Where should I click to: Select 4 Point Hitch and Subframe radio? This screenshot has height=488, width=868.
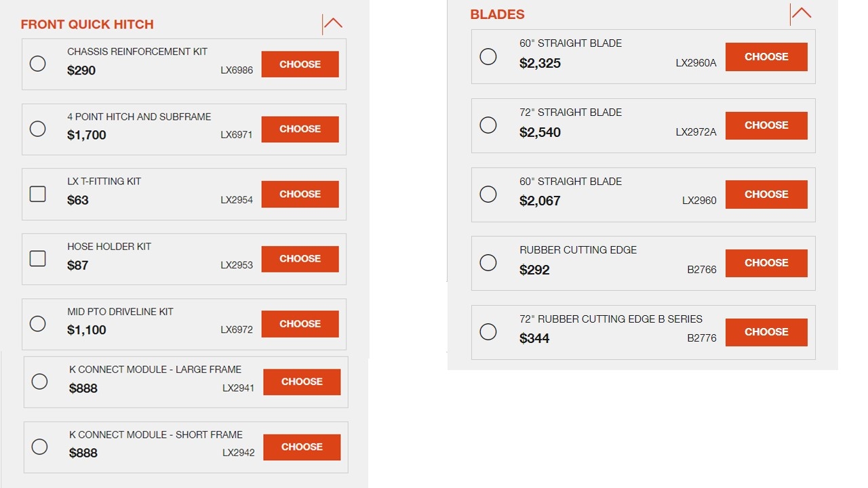pos(38,129)
